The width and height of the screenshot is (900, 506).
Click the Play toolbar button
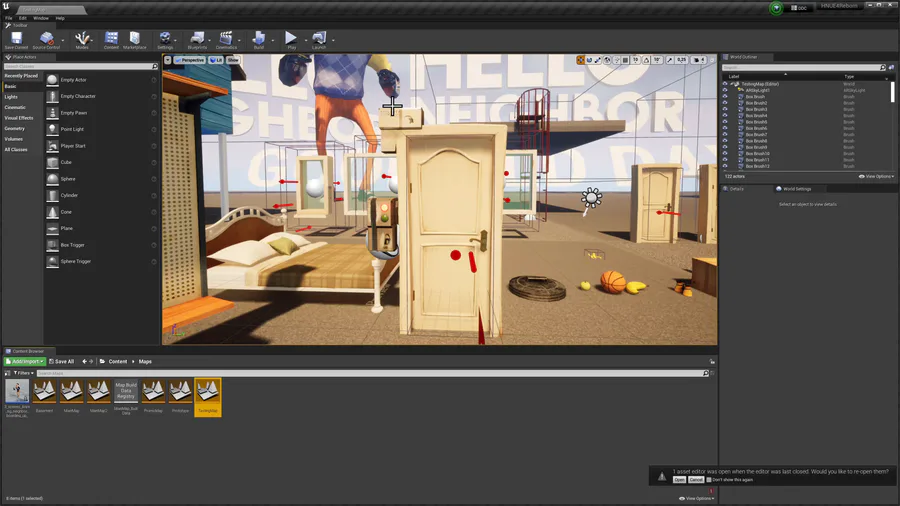(291, 38)
